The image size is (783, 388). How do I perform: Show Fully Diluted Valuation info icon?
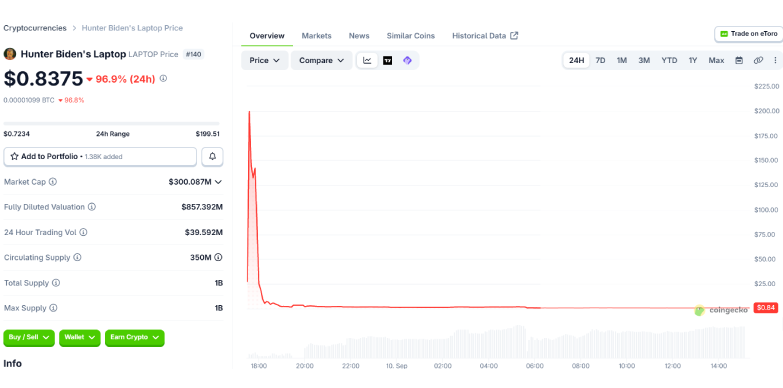point(92,207)
